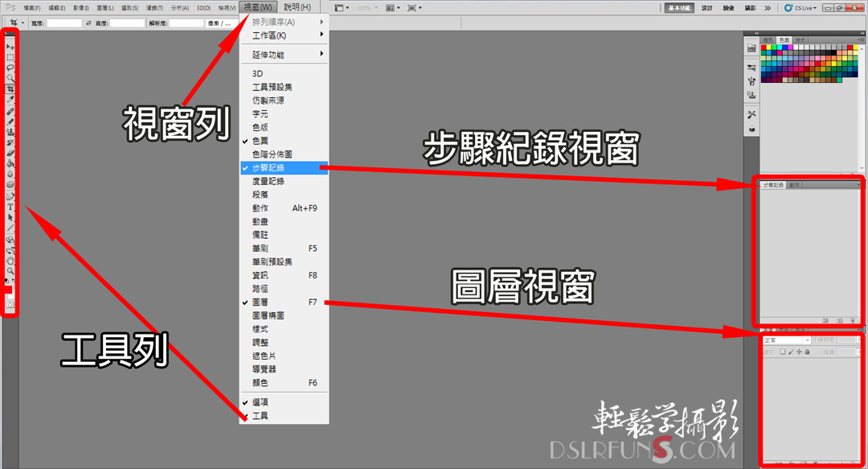This screenshot has width=868, height=469.
Task: Open the 說明 (H) menu
Action: 297,7
